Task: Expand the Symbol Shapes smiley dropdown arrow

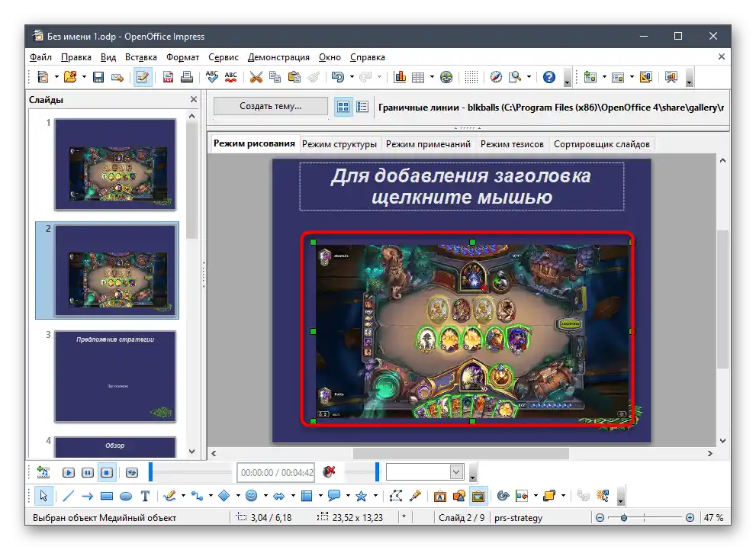Action: (x=264, y=496)
